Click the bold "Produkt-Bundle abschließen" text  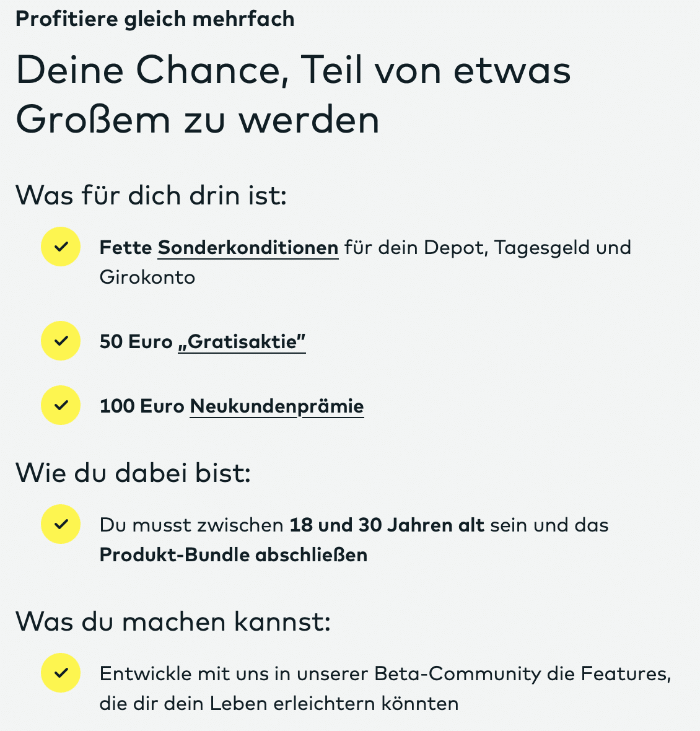(234, 555)
